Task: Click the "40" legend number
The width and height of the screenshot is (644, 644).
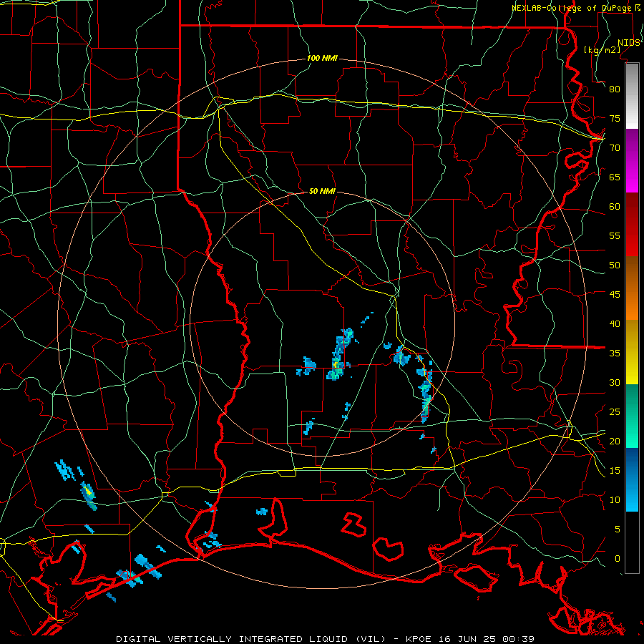Action: click(x=615, y=324)
